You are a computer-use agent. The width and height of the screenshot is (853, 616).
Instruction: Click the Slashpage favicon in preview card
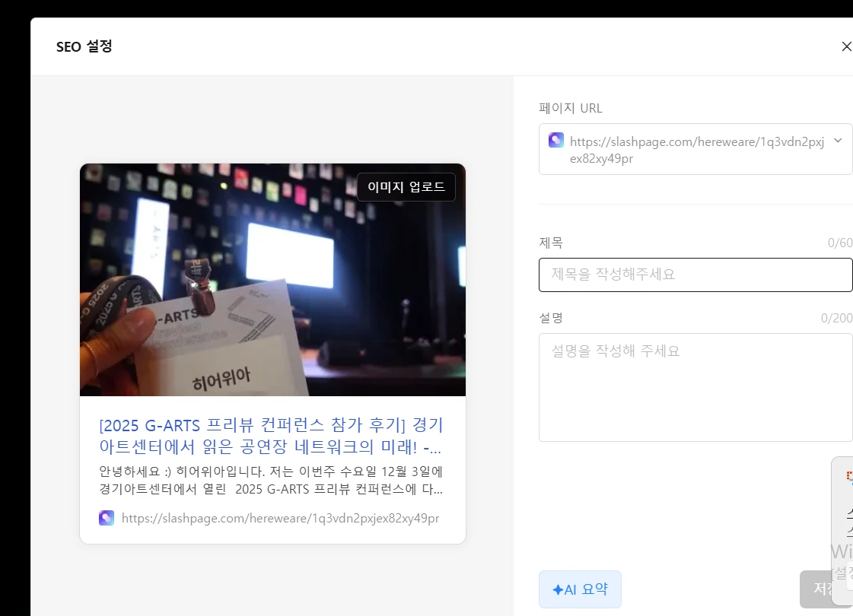point(107,518)
